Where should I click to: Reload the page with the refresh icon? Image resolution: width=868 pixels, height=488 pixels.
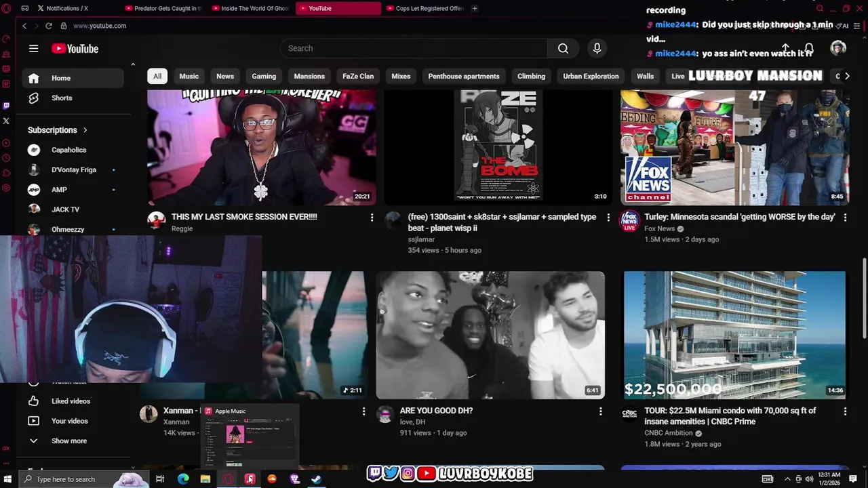49,26
